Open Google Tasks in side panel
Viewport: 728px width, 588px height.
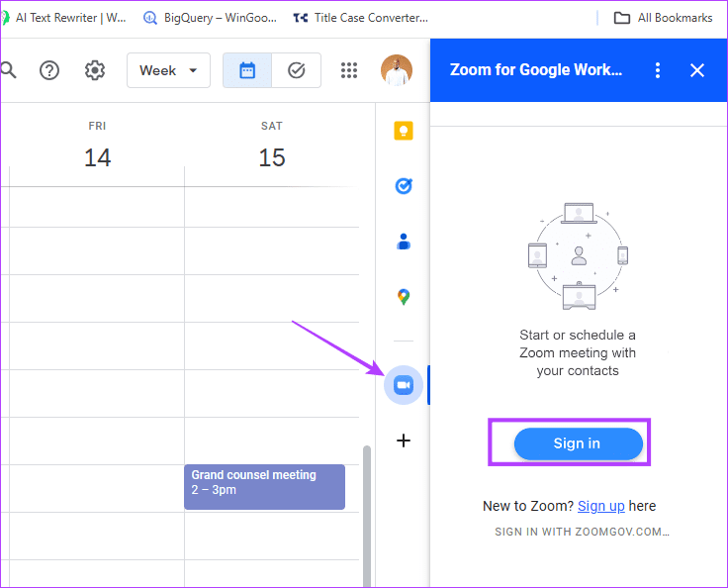[403, 186]
